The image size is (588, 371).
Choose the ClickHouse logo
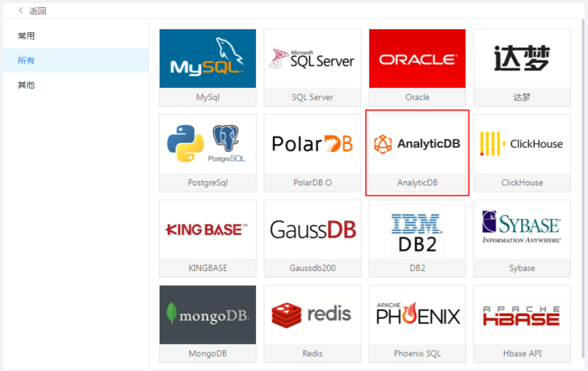pos(522,143)
